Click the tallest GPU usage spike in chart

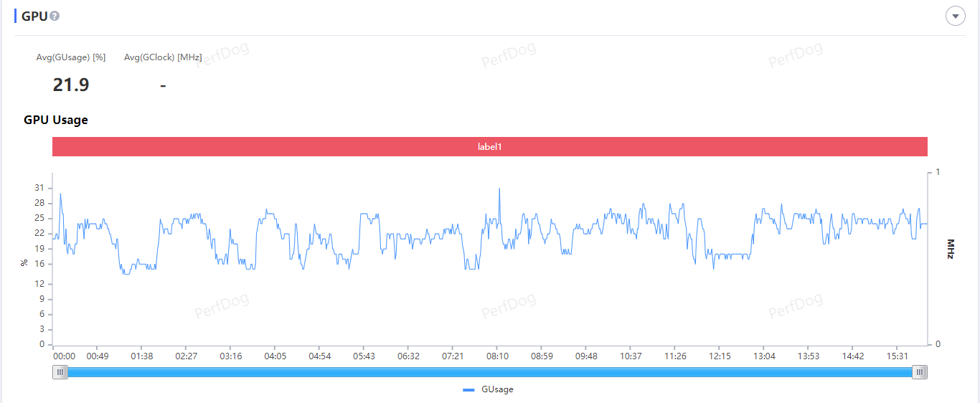pyautogui.click(x=499, y=189)
